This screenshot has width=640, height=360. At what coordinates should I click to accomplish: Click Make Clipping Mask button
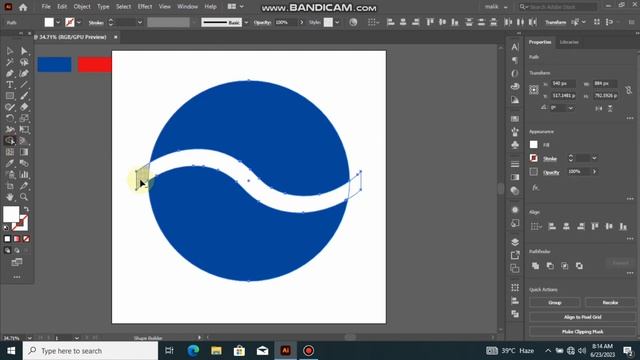click(x=582, y=332)
